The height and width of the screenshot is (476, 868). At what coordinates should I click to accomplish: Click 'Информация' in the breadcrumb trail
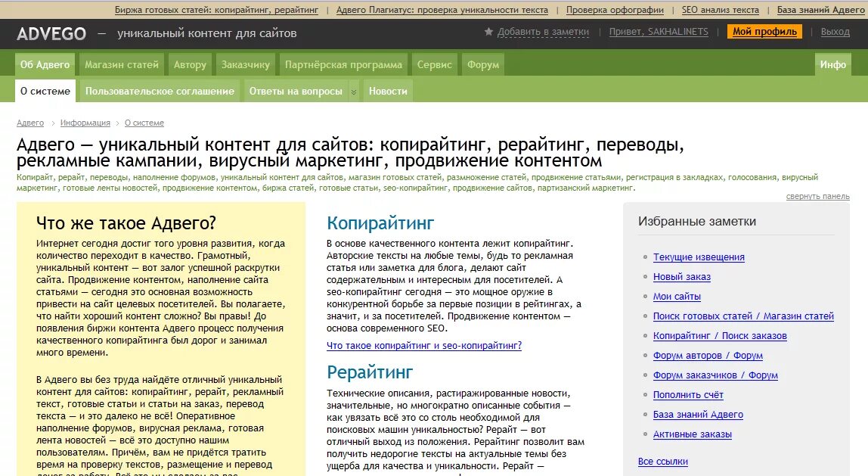point(85,122)
